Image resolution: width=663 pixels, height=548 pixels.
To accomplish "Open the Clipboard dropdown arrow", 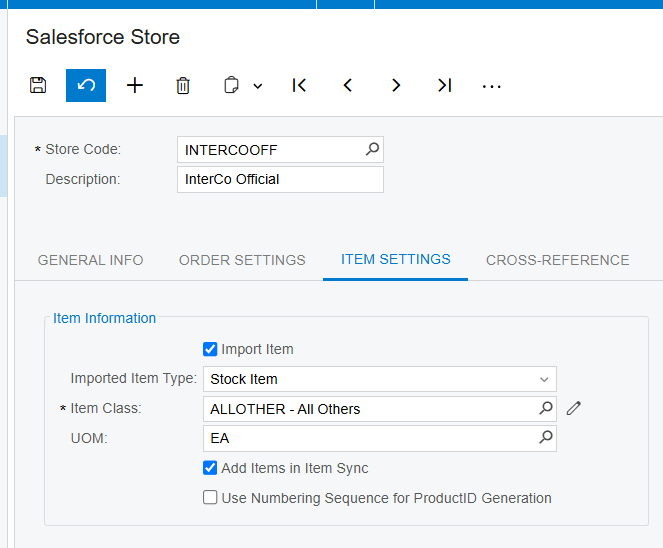I will tap(258, 86).
